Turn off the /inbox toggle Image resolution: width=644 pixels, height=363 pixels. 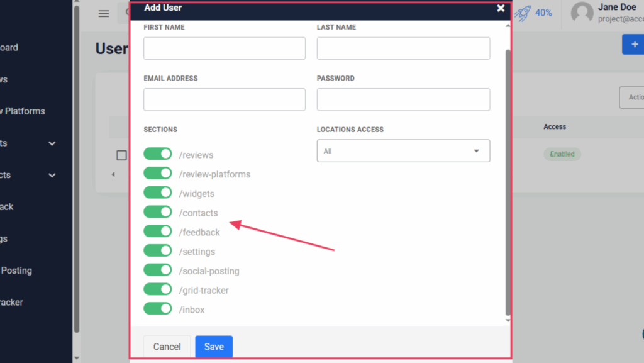(x=157, y=309)
